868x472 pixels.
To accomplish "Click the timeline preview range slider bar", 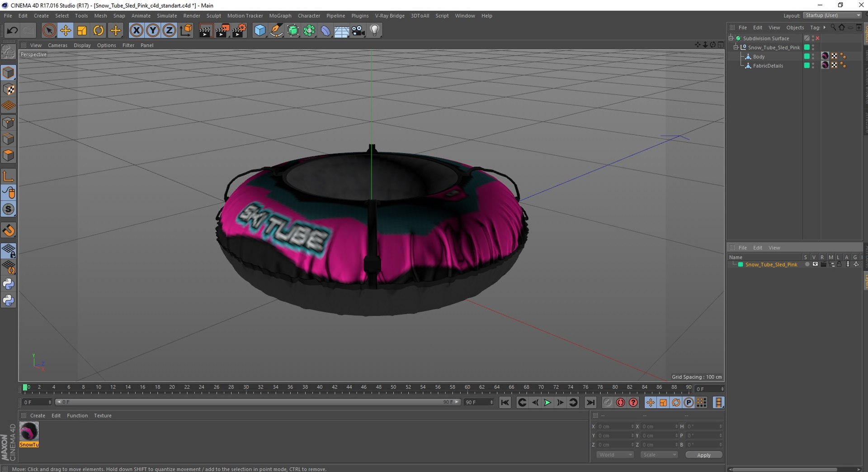I will [258, 402].
